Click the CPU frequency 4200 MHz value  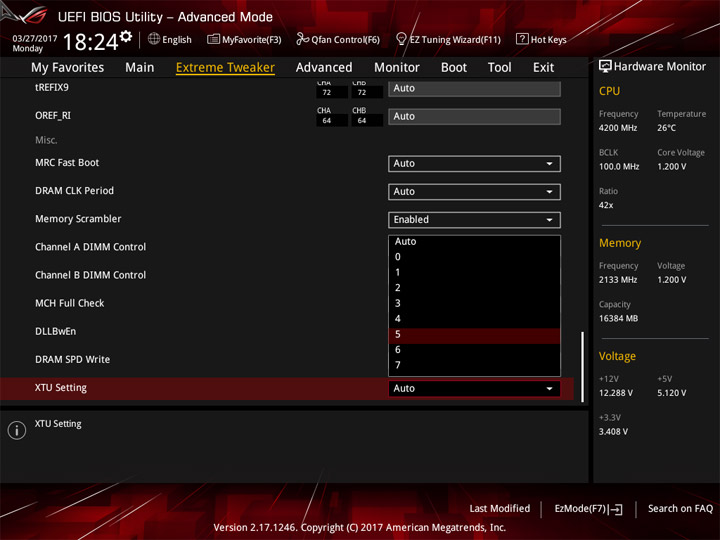click(618, 128)
